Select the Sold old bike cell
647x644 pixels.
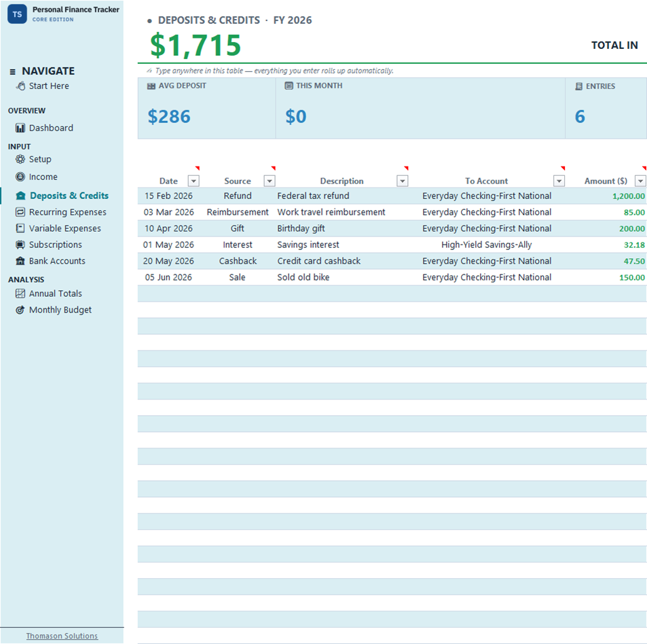(x=342, y=277)
